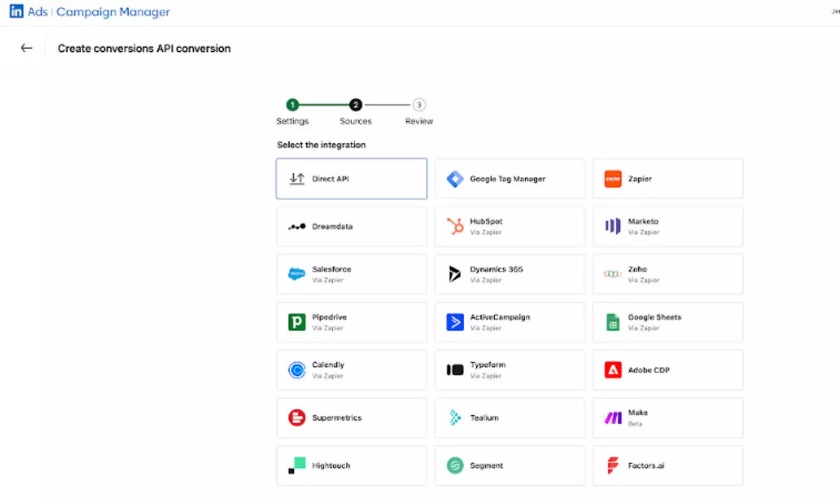This screenshot has height=504, width=840.
Task: Pick the Google Sheets integration
Action: pyautogui.click(x=668, y=322)
